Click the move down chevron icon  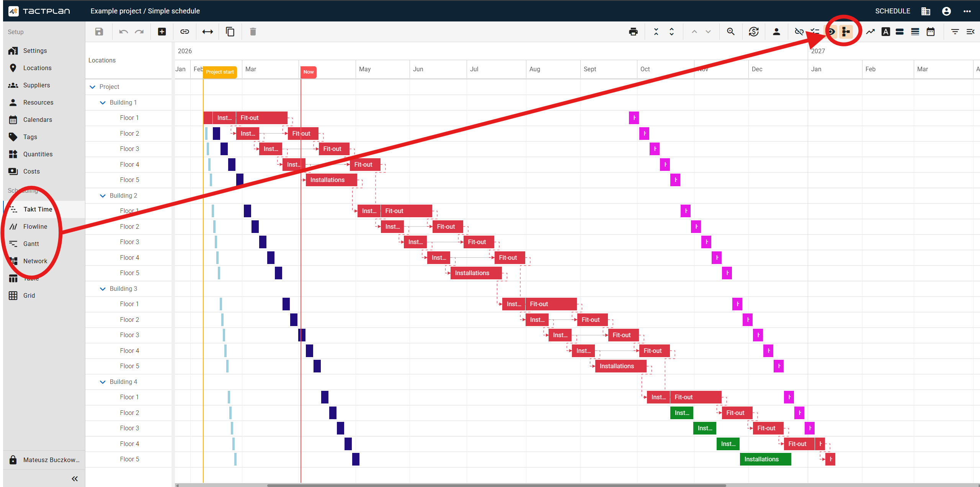coord(708,32)
